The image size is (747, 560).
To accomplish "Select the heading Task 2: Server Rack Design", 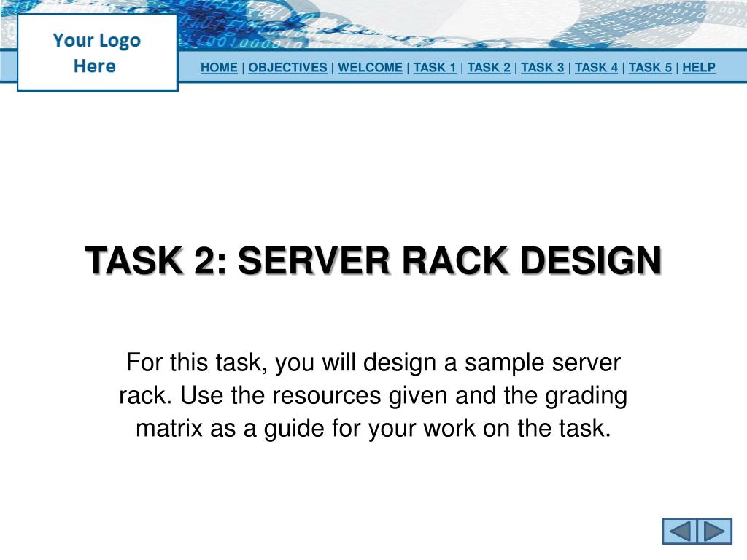I will tap(373, 260).
